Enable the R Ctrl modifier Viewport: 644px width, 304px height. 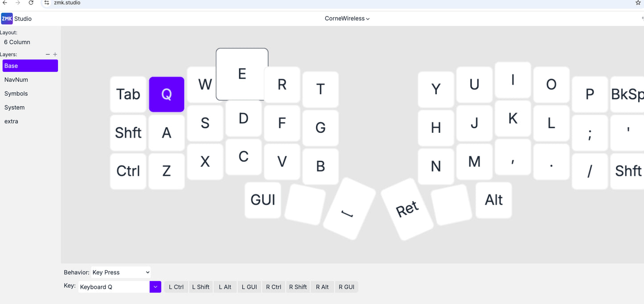[273, 287]
